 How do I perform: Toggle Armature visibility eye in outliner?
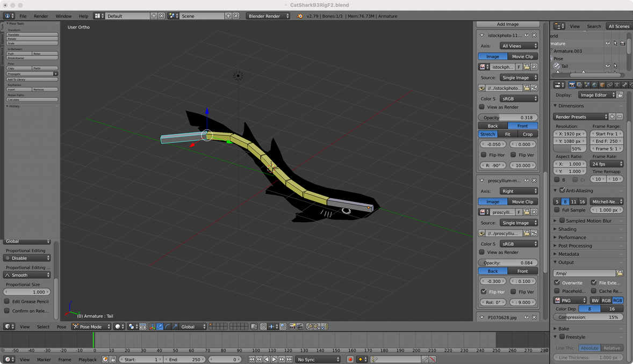pos(608,43)
